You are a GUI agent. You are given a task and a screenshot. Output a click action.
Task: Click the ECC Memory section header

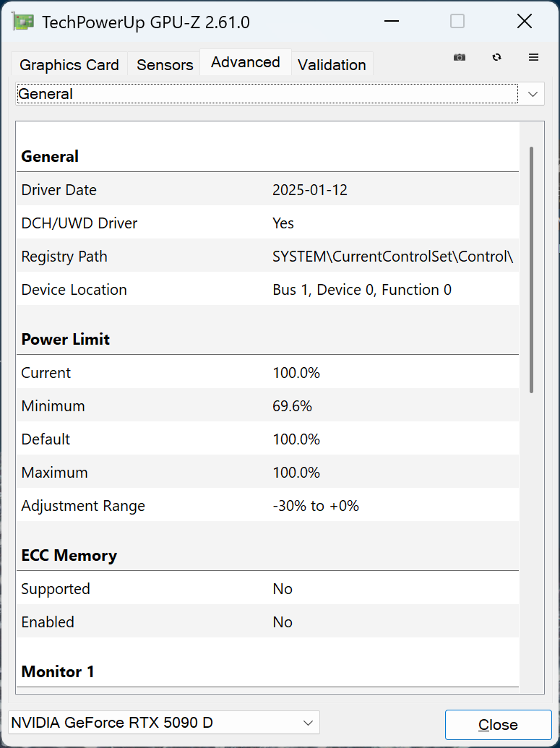[69, 555]
